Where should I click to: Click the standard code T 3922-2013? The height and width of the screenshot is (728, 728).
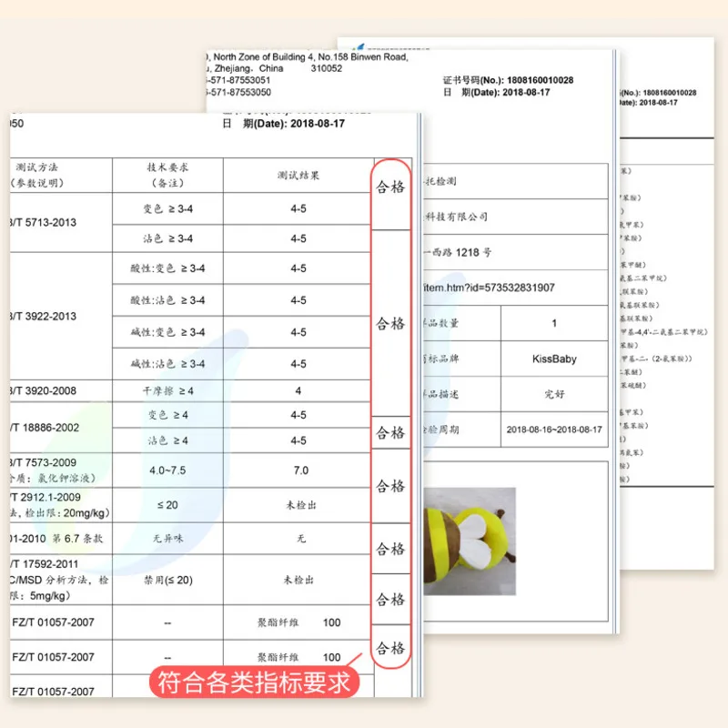(x=45, y=316)
